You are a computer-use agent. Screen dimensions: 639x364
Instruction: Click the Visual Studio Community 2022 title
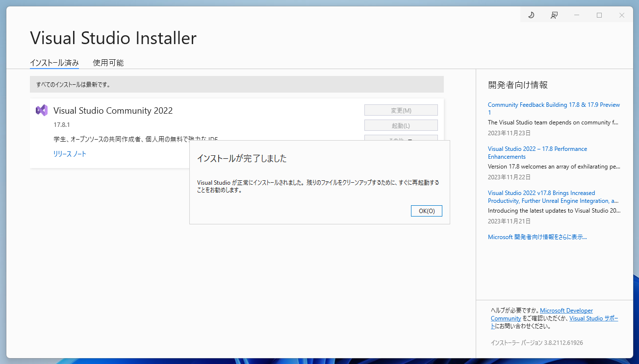click(x=113, y=111)
